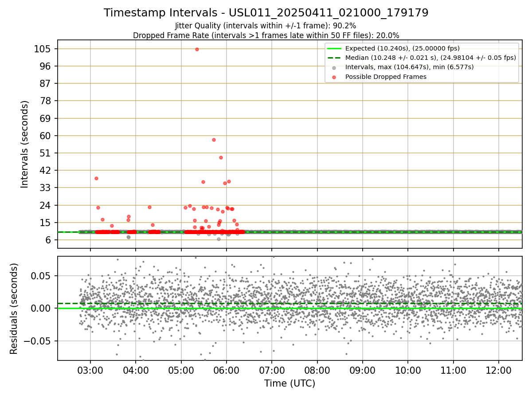Click the 'Residuals (seconds)' y-axis label
The height and width of the screenshot is (399, 532).
[14, 309]
